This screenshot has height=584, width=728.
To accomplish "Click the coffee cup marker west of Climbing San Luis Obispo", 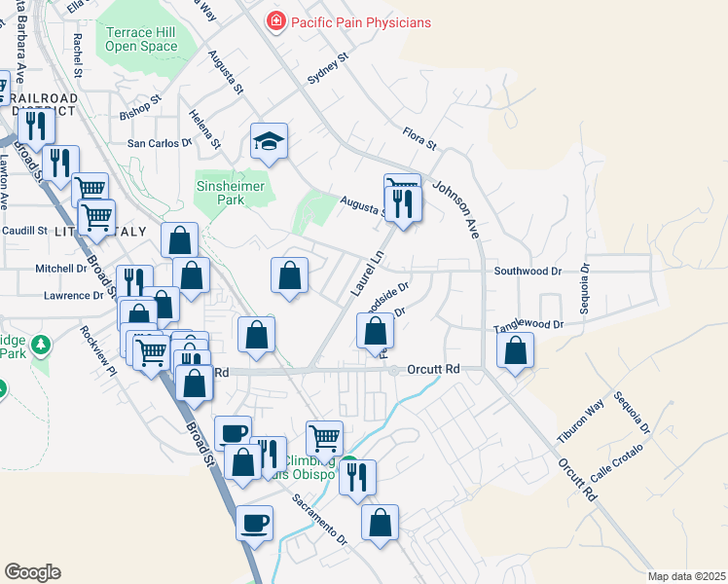I will click(233, 433).
